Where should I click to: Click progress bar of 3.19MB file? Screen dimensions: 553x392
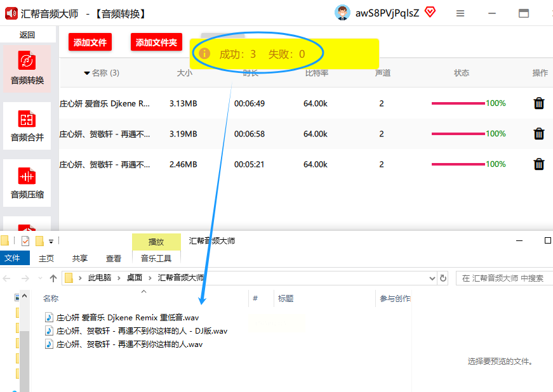click(x=458, y=134)
